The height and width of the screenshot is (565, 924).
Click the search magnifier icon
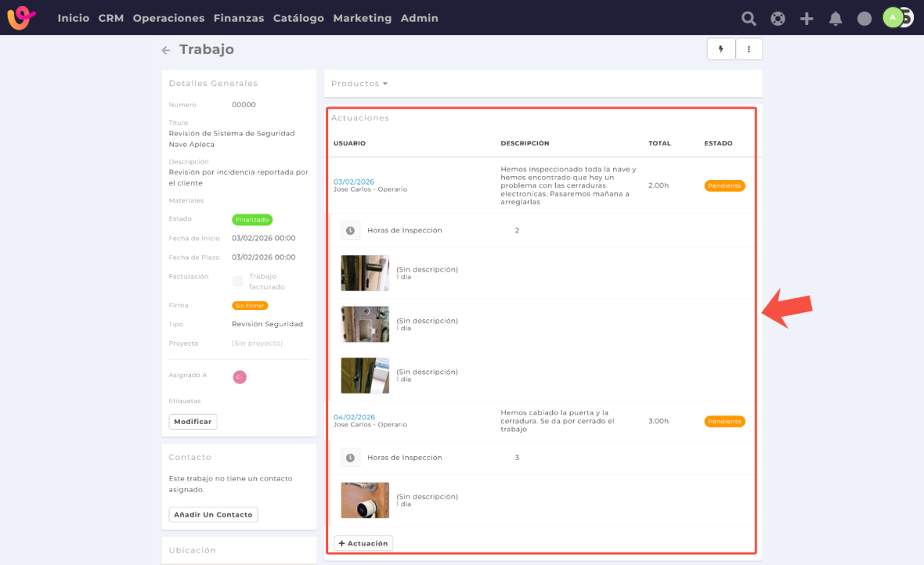[x=749, y=18]
